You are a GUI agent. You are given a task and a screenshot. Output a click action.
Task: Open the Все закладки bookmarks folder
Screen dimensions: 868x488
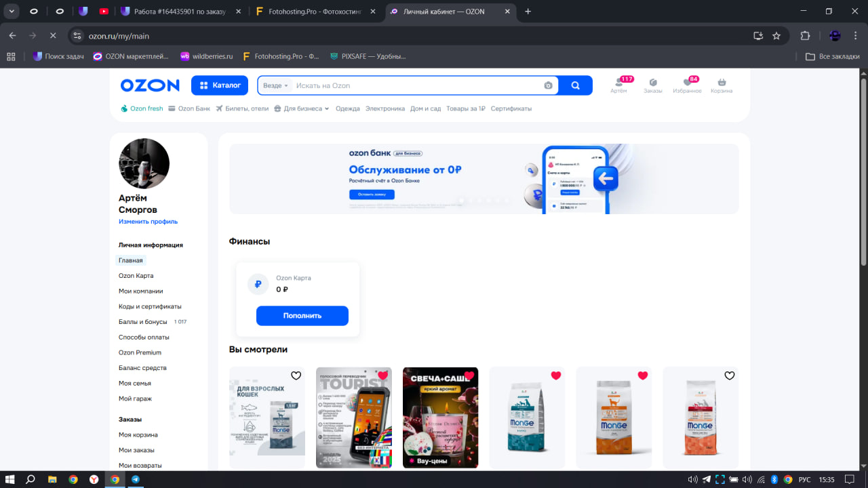pos(832,56)
